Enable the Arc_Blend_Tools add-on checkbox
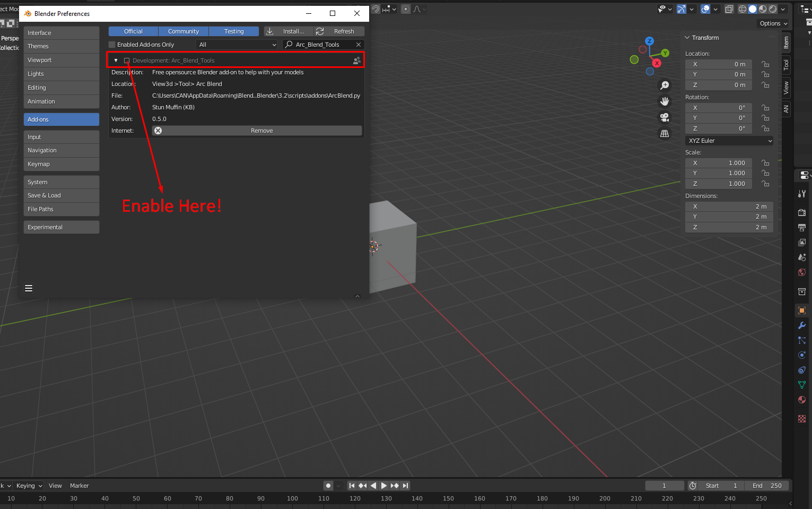This screenshot has width=812, height=509. pyautogui.click(x=126, y=60)
